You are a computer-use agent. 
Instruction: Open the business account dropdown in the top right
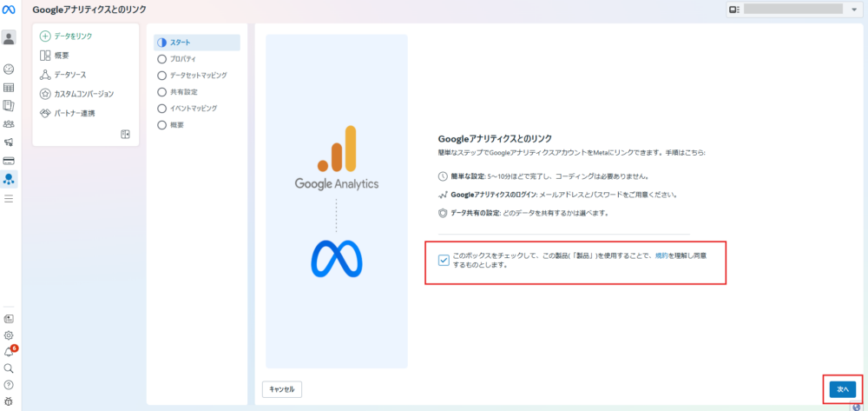pos(794,10)
